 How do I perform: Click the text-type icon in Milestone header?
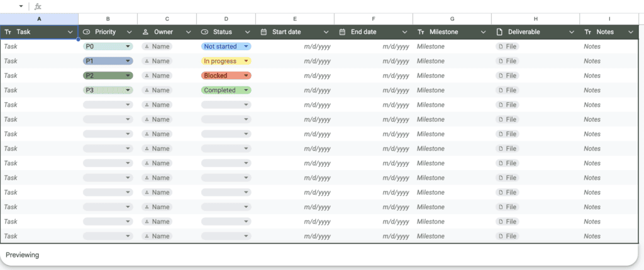tap(421, 32)
